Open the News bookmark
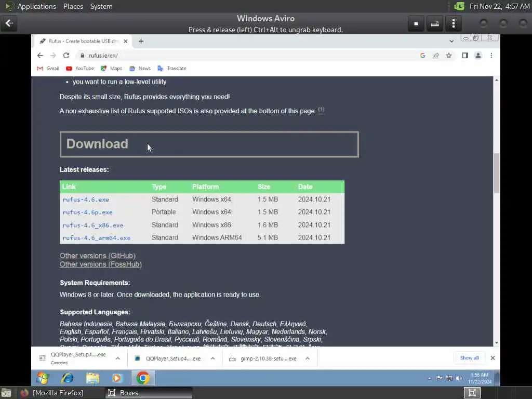Image resolution: width=532 pixels, height=399 pixels. 140,68
